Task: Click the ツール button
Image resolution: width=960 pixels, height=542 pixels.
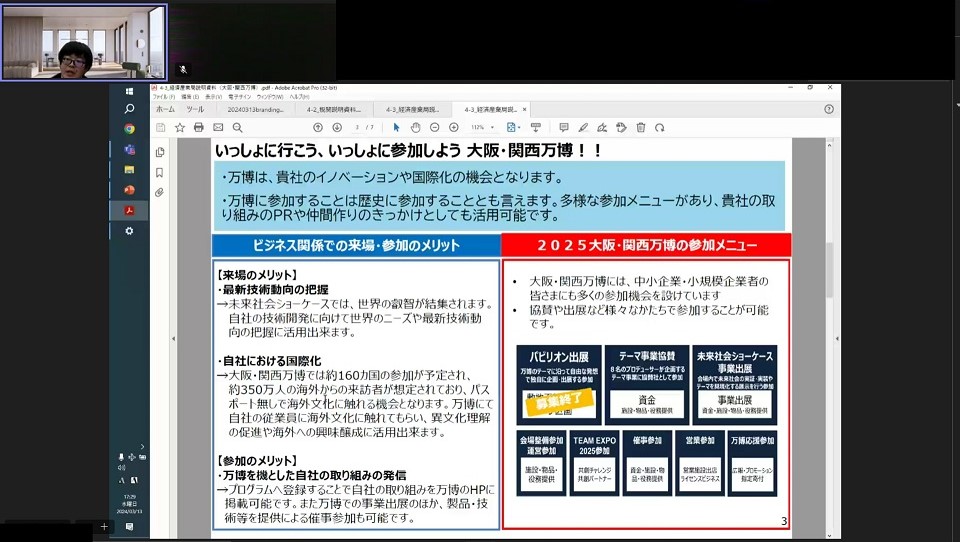Action: pyautogui.click(x=194, y=109)
